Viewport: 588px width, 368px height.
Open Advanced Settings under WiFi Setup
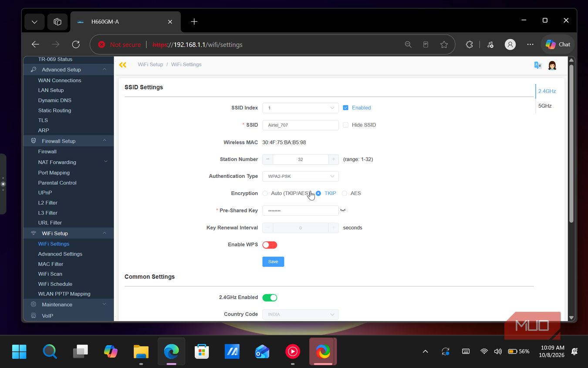(60, 254)
